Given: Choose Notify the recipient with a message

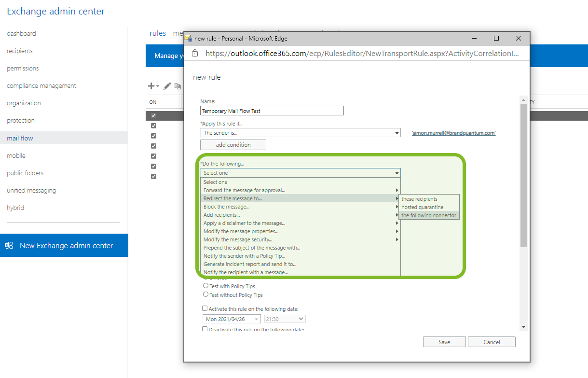Looking at the screenshot, I should point(300,272).
